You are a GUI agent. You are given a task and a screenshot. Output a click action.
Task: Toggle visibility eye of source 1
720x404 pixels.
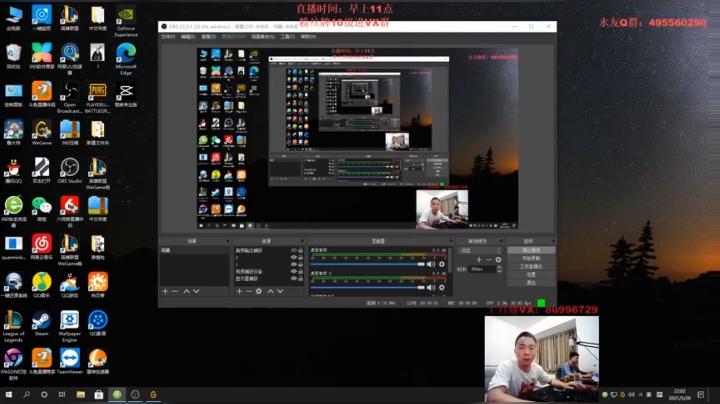pos(294,264)
